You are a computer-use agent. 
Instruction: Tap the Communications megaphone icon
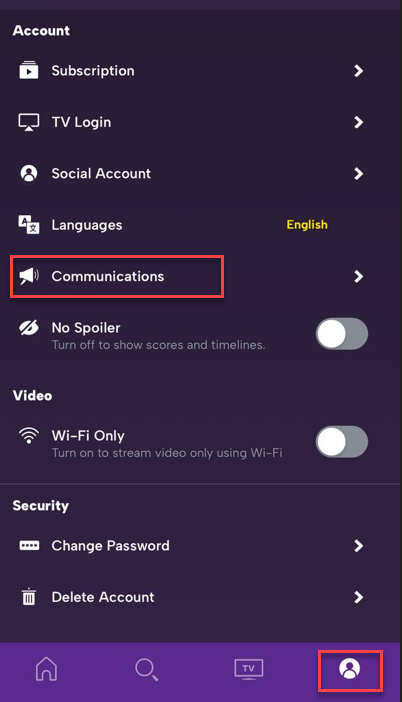click(x=29, y=276)
